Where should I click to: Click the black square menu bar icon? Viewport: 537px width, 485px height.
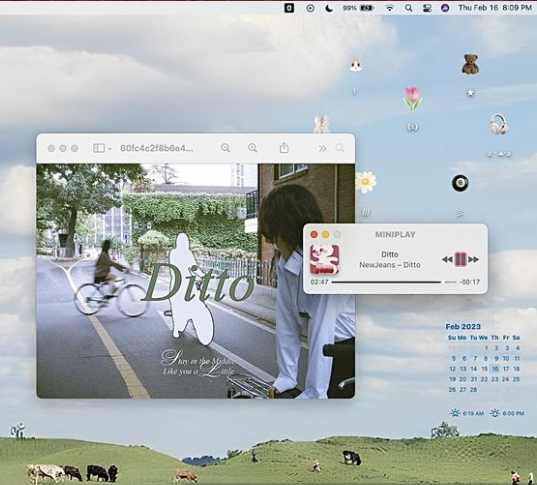(289, 8)
